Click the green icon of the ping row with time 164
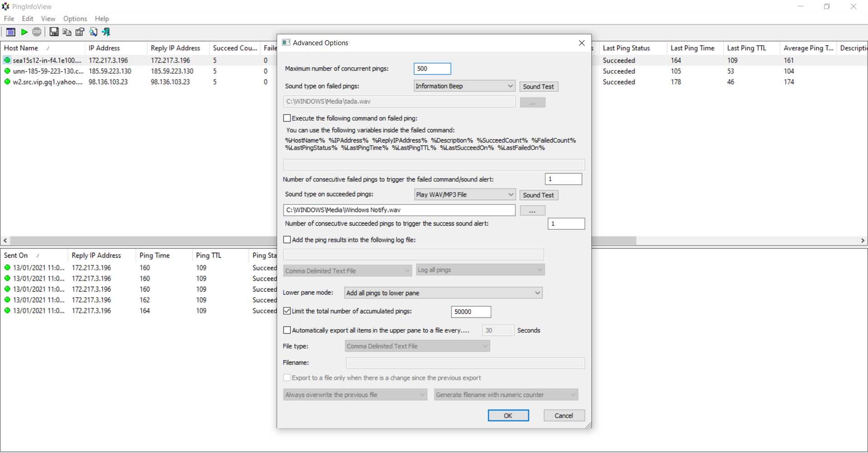 [x=7, y=311]
